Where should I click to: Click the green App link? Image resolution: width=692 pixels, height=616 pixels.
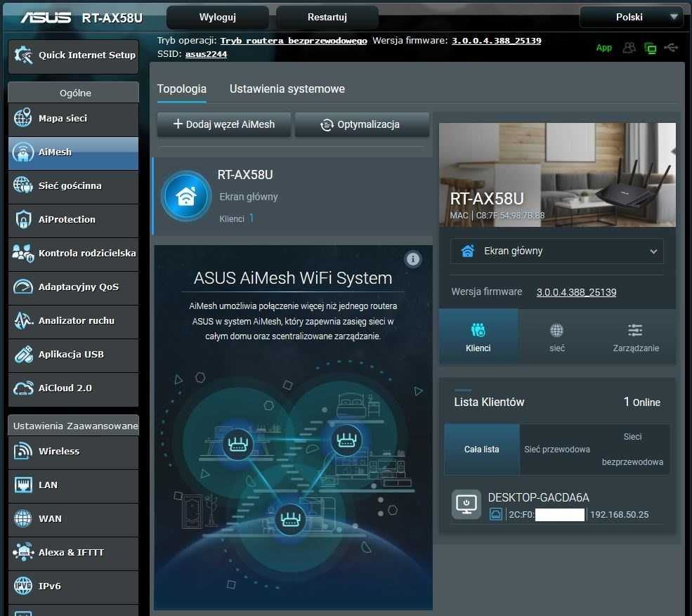click(x=603, y=48)
